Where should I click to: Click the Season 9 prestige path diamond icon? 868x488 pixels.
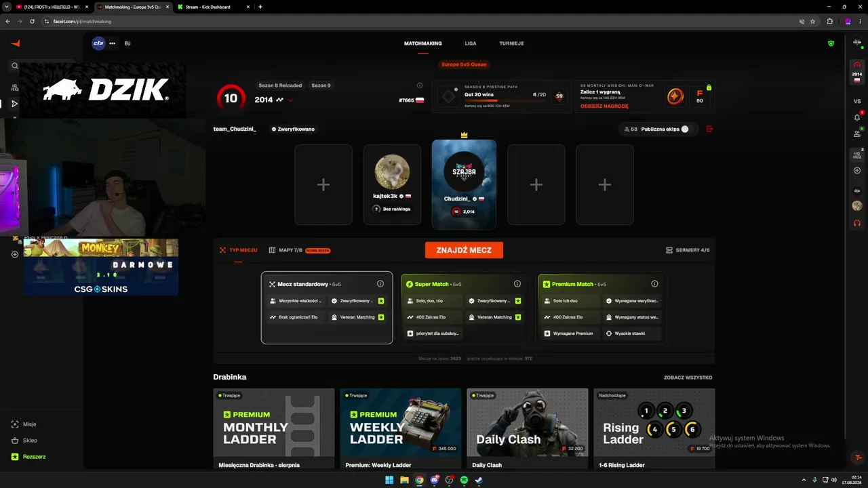tap(449, 96)
